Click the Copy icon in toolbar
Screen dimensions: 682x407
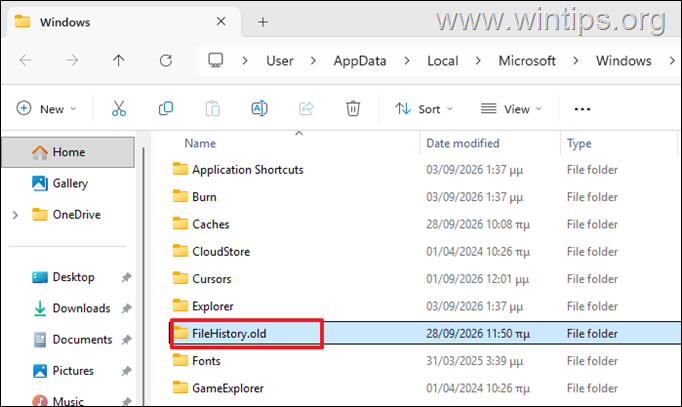coord(166,108)
